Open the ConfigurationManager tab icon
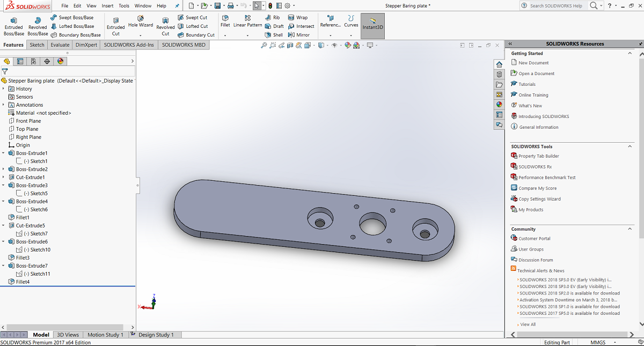Image resolution: width=644 pixels, height=346 pixels. pyautogui.click(x=33, y=61)
